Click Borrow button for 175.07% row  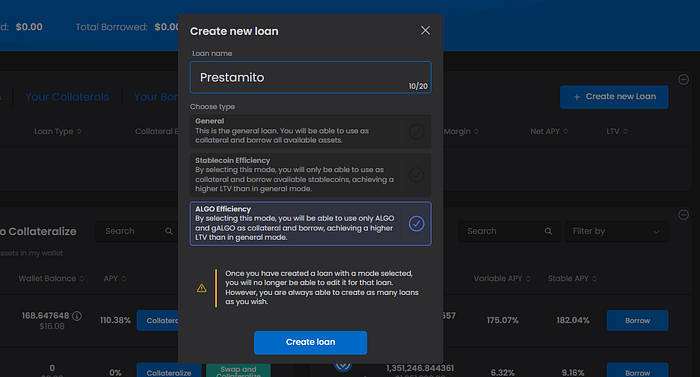tap(637, 321)
